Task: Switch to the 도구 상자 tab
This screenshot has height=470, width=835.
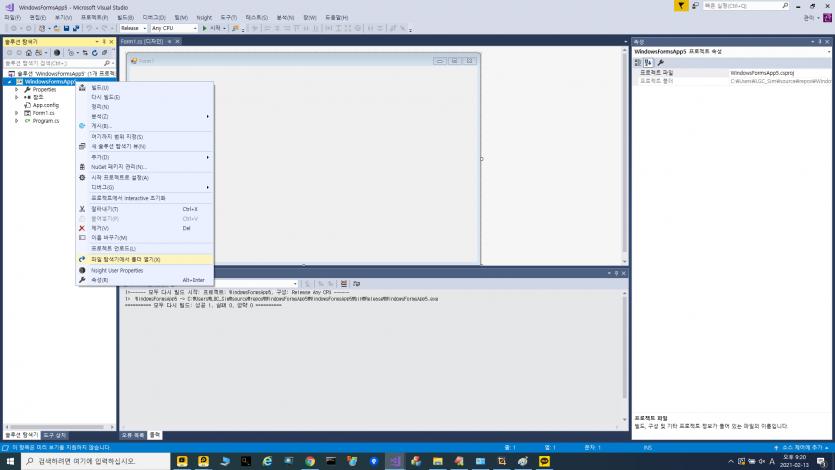Action: coord(54,435)
